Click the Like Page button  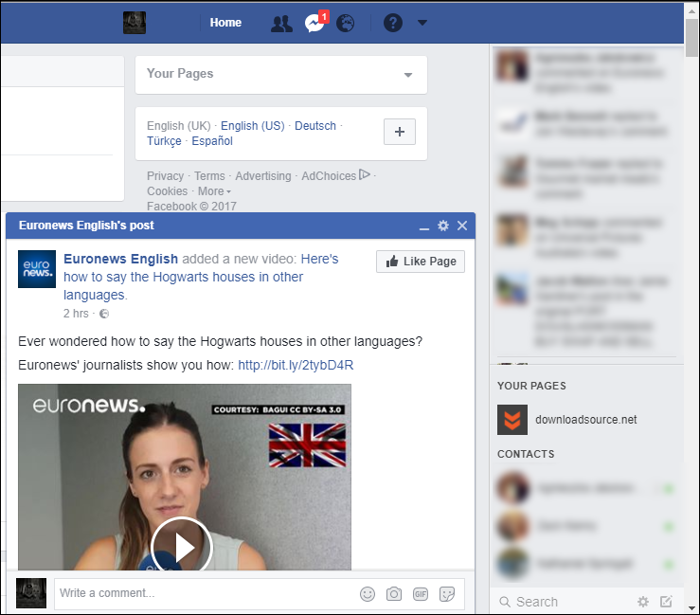tap(421, 262)
